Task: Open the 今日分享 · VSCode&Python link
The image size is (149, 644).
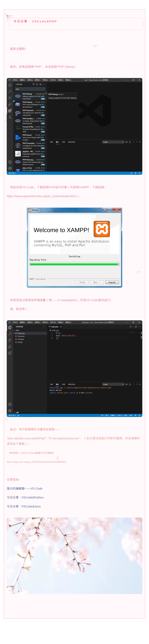Action: tap(25, 497)
